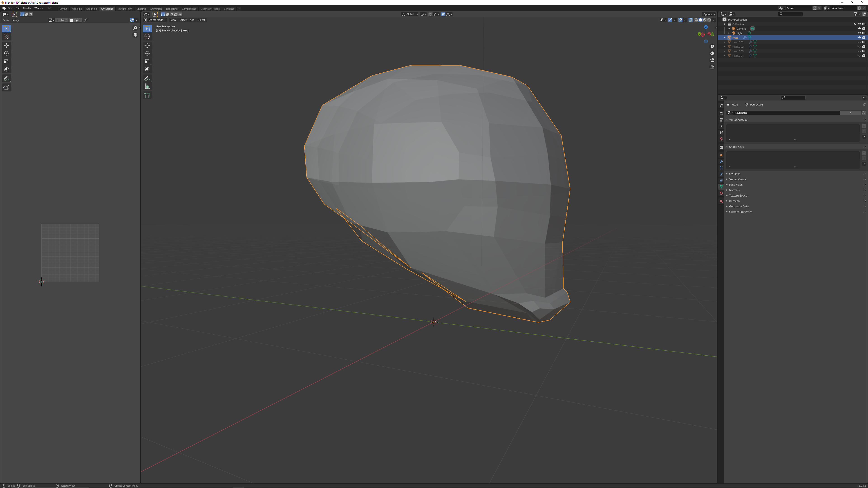Expand the Head.004 outliner entry
Viewport: 868px width, 488px height.
tap(725, 56)
